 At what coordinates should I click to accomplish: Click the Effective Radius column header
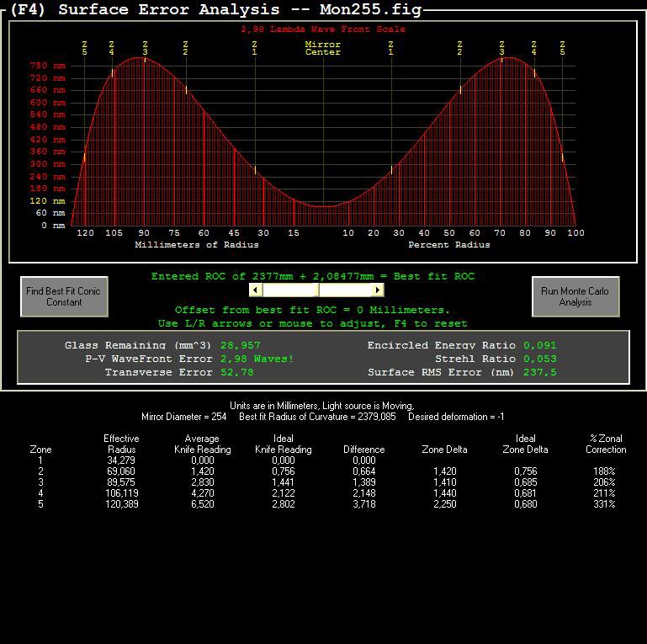121,444
